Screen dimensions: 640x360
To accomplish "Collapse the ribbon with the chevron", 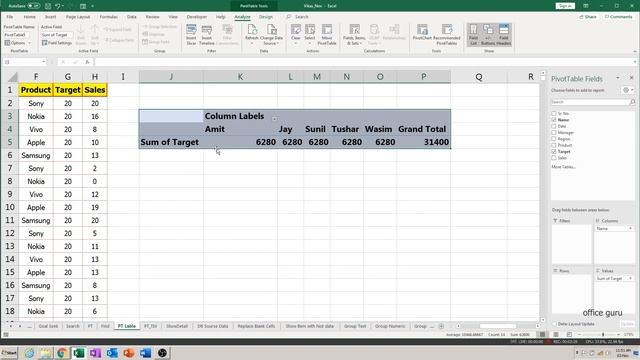I will coord(635,51).
